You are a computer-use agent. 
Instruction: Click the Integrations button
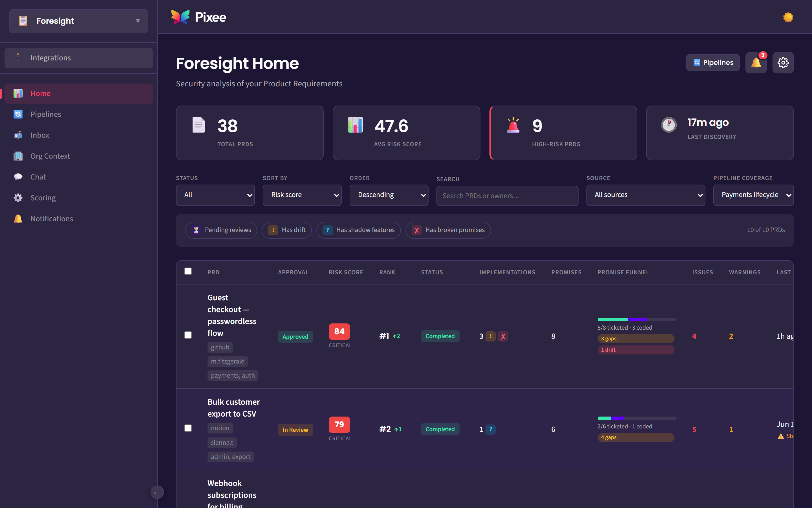click(x=78, y=58)
